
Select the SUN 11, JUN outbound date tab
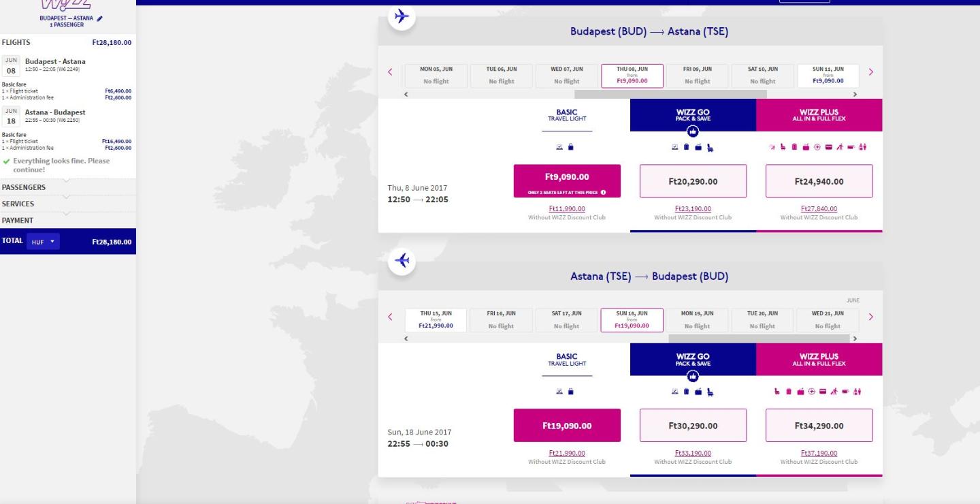[828, 76]
